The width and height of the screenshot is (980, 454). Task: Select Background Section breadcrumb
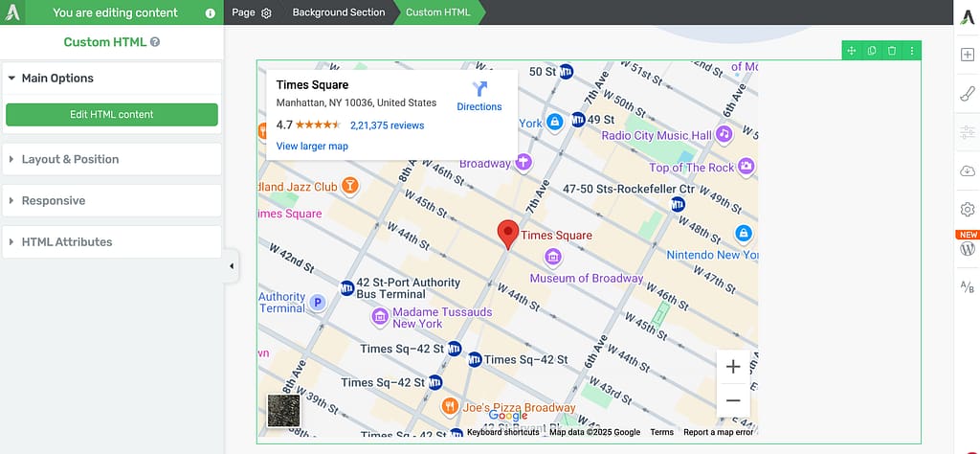click(339, 12)
